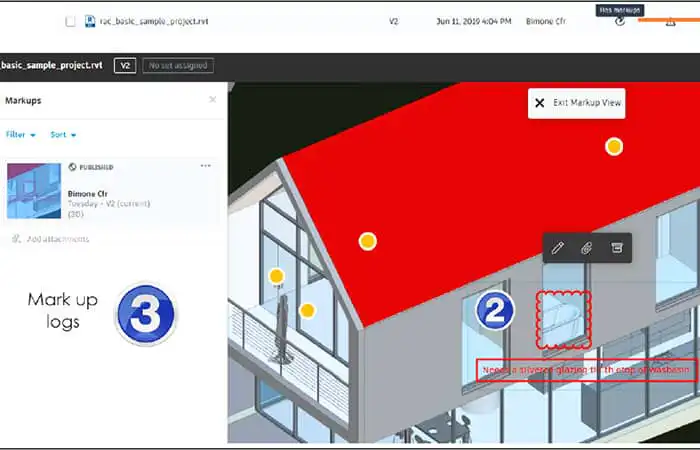This screenshot has height=450, width=700.
Task: Select the markup thumbnail by Bimone Cfr
Action: click(34, 191)
